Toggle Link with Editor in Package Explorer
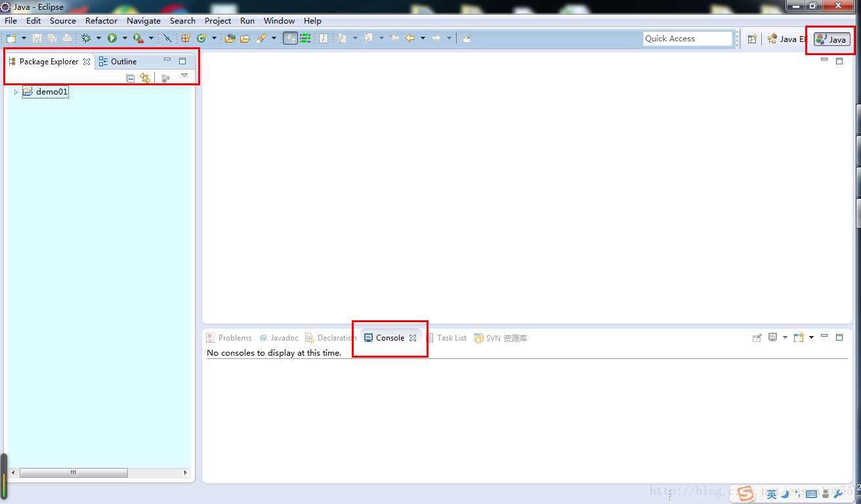Screen dimensions: 861x504 click(x=145, y=78)
